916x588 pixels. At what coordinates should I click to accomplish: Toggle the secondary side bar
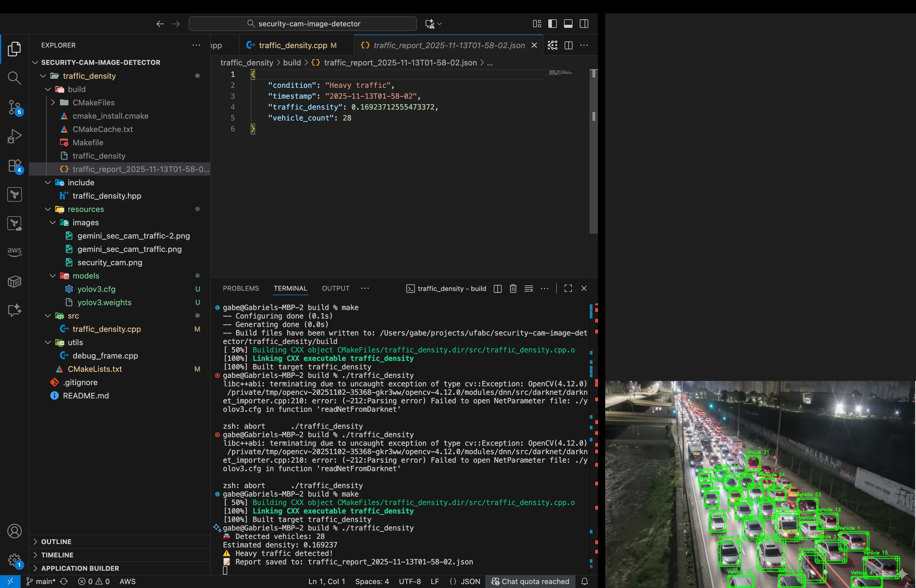584,24
